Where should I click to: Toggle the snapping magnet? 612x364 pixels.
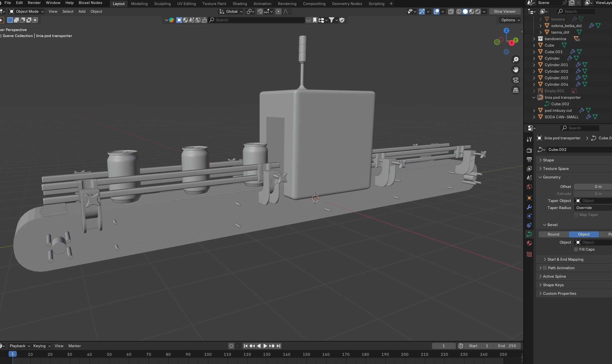(x=260, y=12)
